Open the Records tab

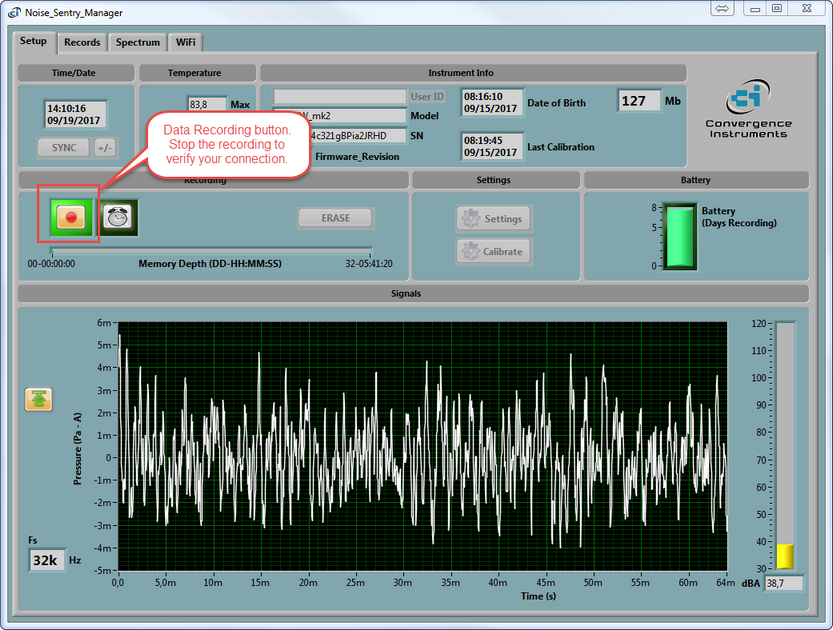pos(82,42)
